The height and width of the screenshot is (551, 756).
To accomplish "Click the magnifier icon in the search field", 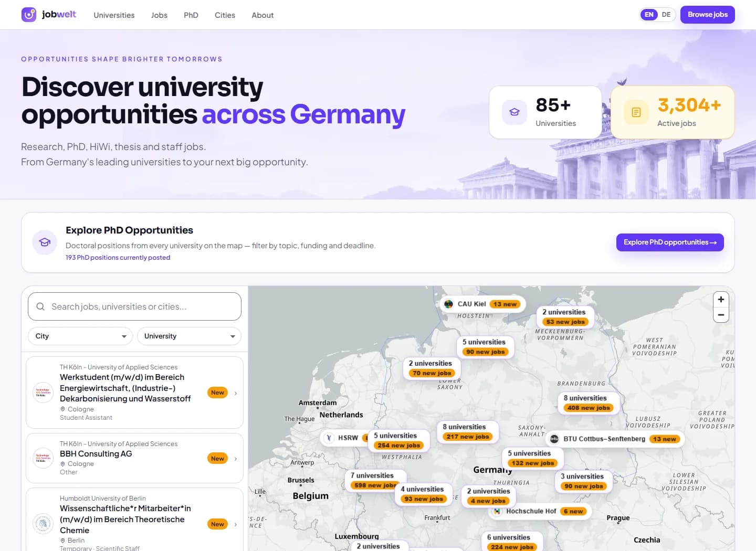I will click(x=40, y=306).
